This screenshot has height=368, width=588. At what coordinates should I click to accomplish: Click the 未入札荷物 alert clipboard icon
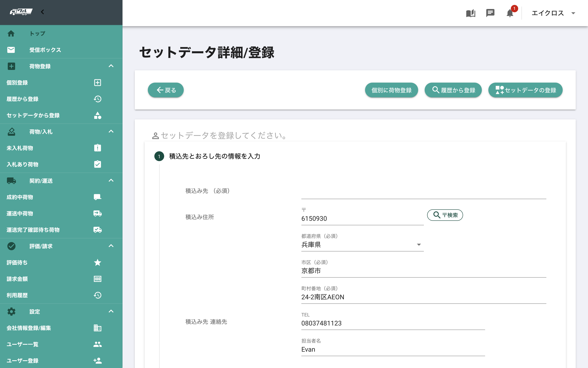tap(97, 148)
